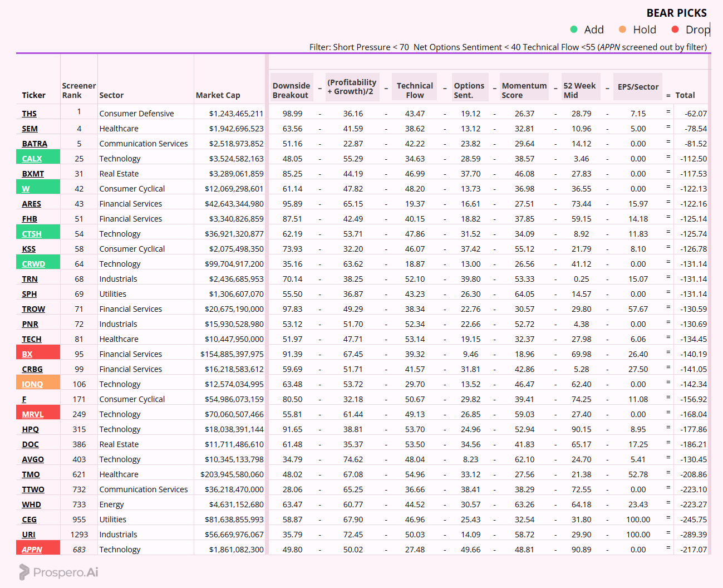Open the red-highlighted APPN ticker
This screenshot has height=588, width=723.
[32, 550]
